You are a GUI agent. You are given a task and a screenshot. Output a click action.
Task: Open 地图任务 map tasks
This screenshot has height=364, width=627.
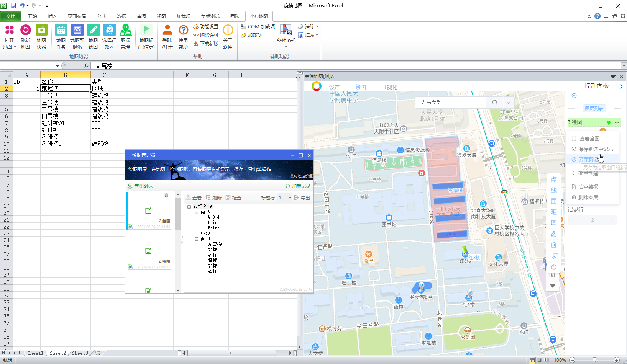tap(61, 37)
